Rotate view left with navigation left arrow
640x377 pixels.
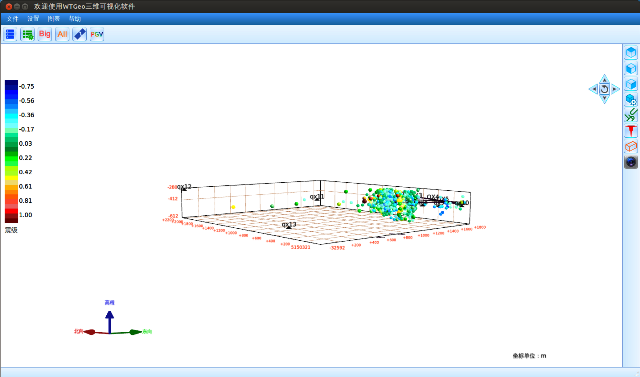tap(594, 89)
